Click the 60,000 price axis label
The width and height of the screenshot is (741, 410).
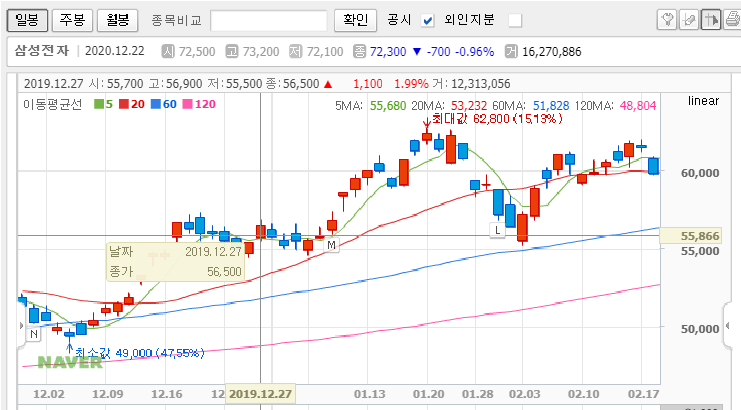(700, 173)
